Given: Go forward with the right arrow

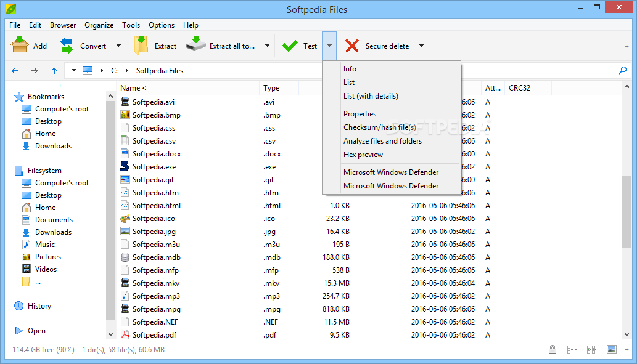Looking at the screenshot, I should coord(35,71).
